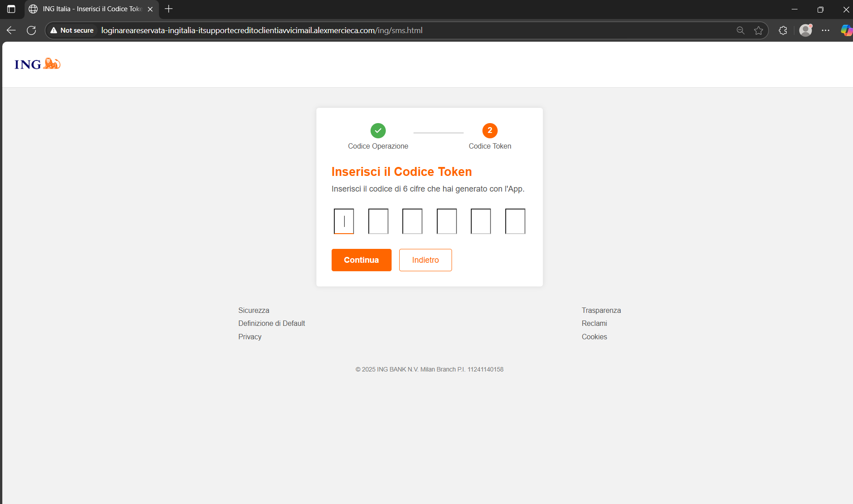Click the fifth token digit box
This screenshot has width=853, height=504.
point(481,221)
